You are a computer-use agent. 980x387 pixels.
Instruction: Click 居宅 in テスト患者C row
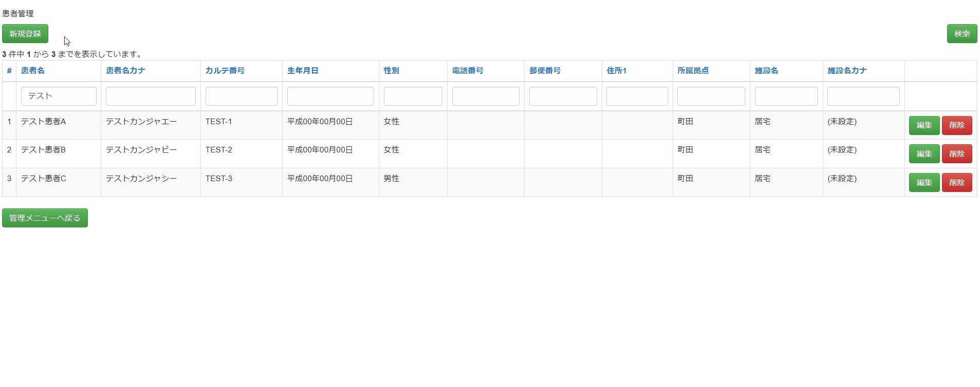pos(763,179)
